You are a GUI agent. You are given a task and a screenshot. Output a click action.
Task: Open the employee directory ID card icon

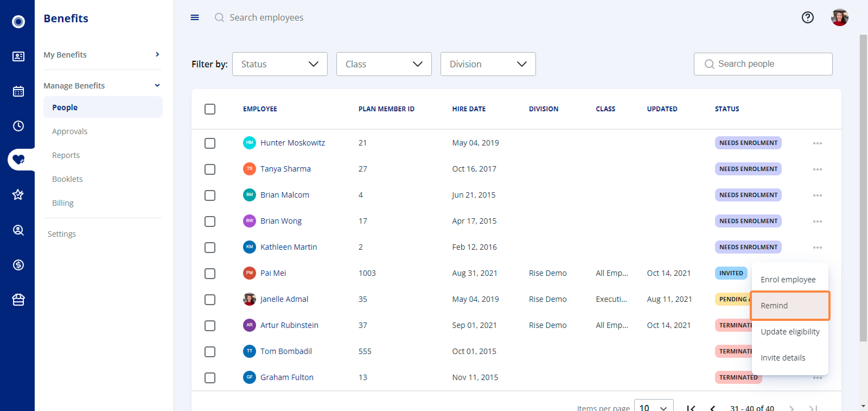[18, 56]
